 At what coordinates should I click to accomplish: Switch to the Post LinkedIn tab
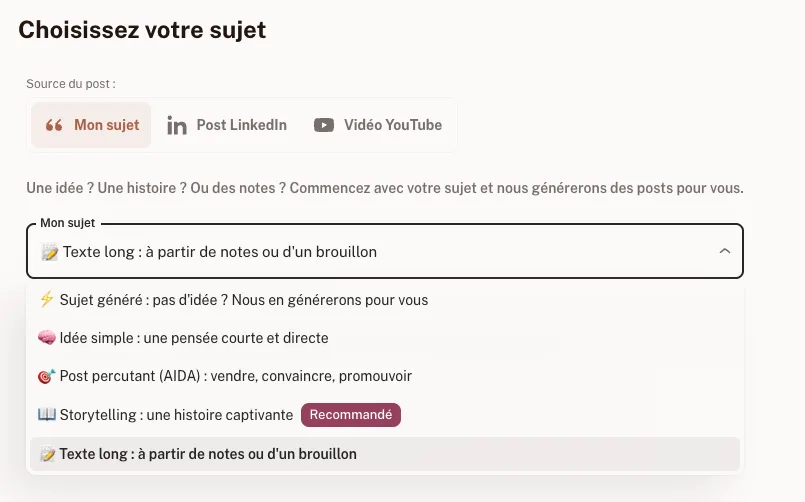click(226, 125)
